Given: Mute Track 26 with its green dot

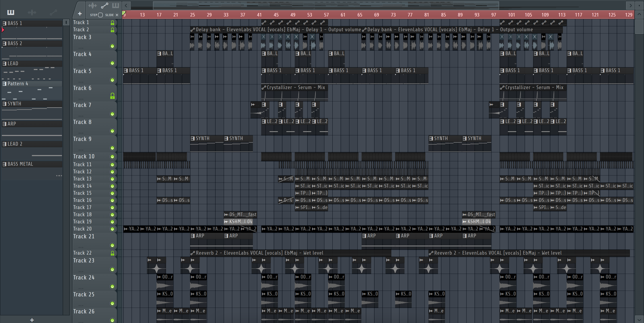Looking at the screenshot, I should pyautogui.click(x=112, y=320).
